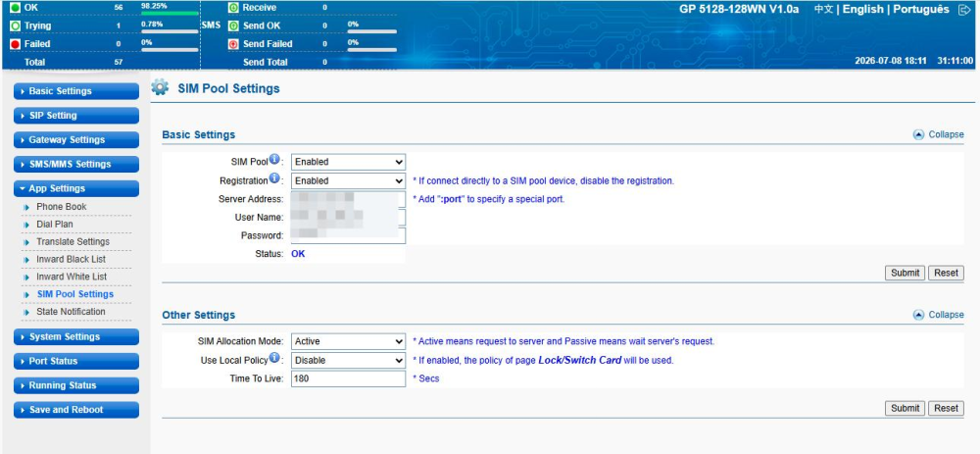Expand the Port Status menu

[76, 362]
